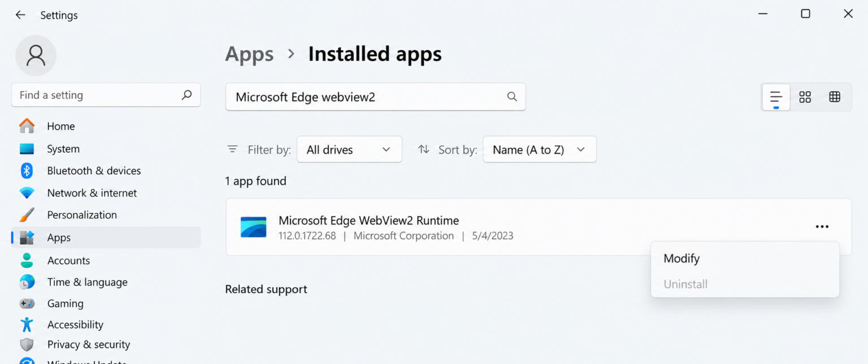Click the sort arrows icon
Viewport: 868px width, 364px height.
424,149
